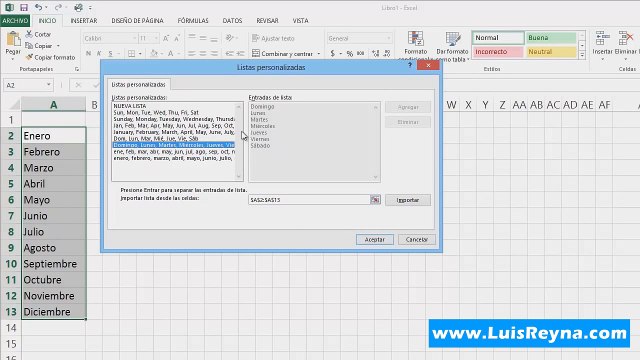This screenshot has height=360, width=640.
Task: Open the Name Box dropdown arrow
Action: (x=49, y=85)
